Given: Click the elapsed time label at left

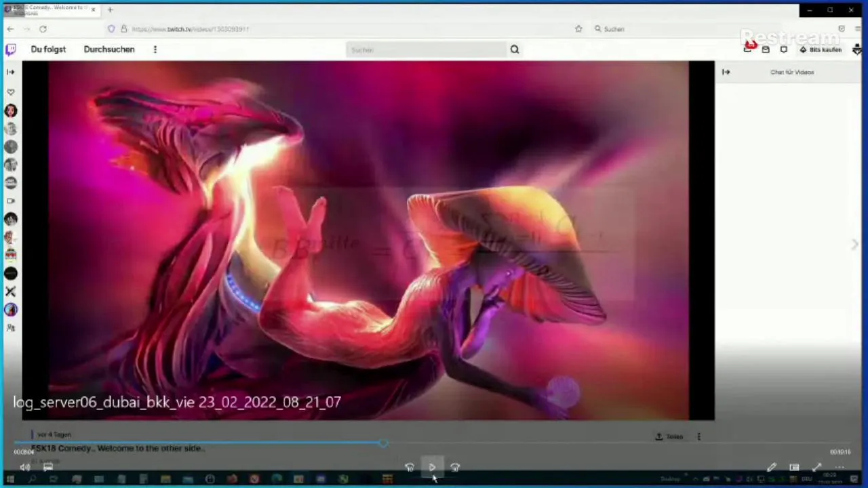Looking at the screenshot, I should point(24,452).
